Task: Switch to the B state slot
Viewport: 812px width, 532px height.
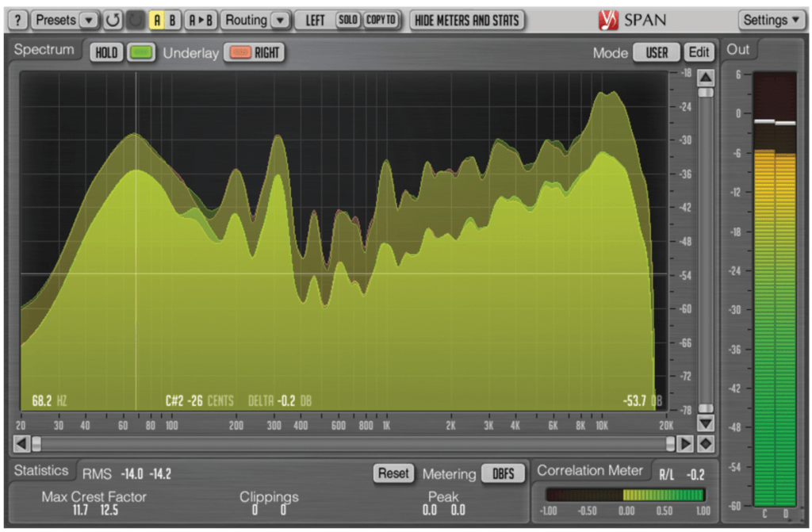Action: click(172, 20)
